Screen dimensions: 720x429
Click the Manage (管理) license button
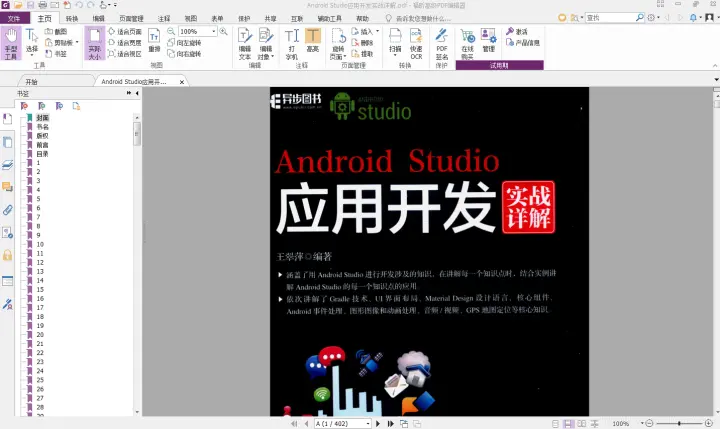coord(489,40)
